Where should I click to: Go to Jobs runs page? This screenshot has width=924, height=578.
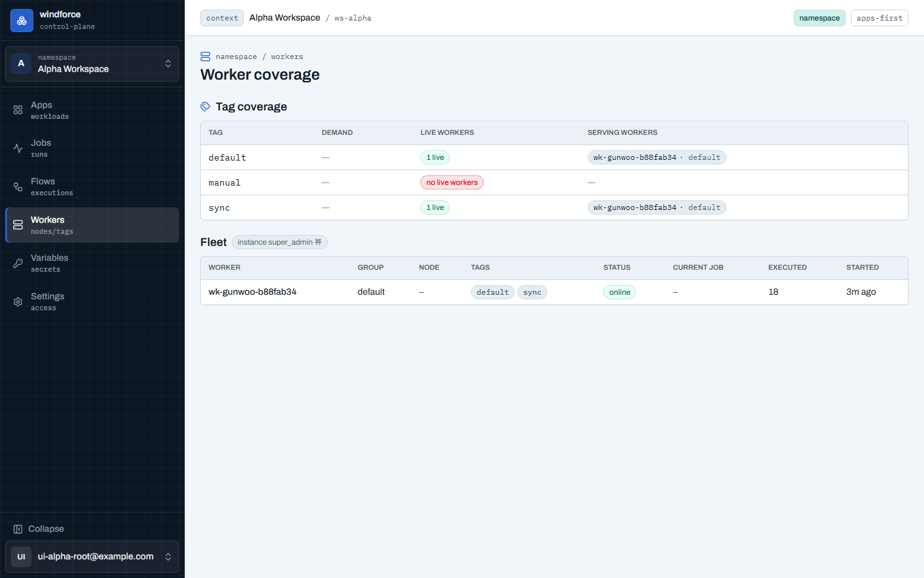[x=92, y=148]
